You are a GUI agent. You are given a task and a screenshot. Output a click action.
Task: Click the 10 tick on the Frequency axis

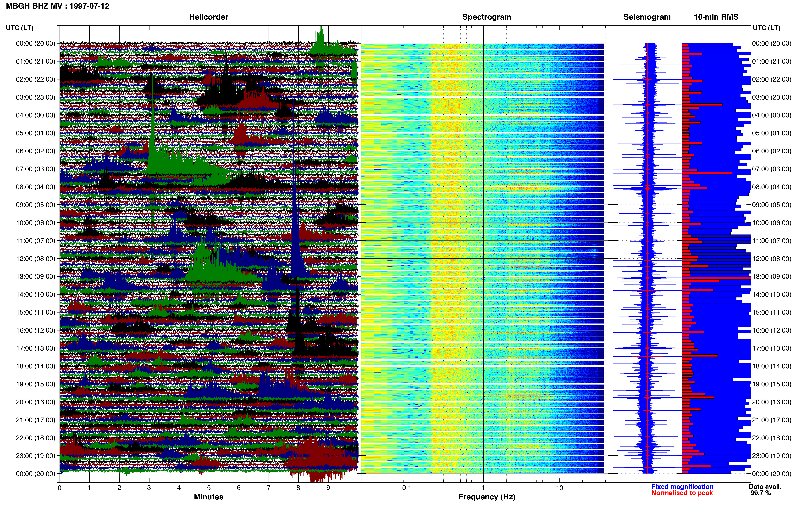point(559,488)
